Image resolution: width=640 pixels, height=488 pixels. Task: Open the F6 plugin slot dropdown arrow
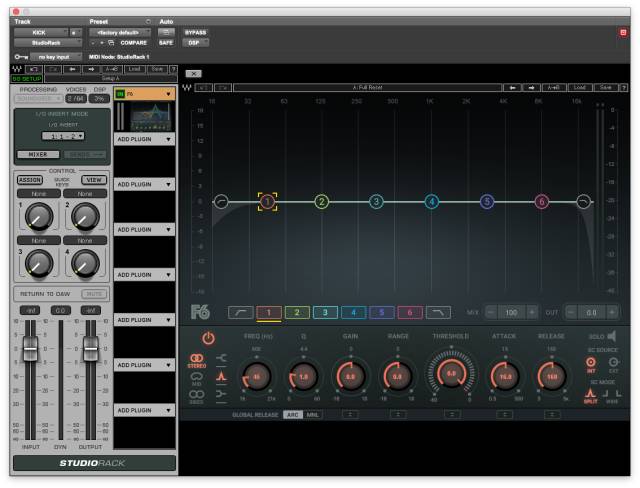(x=168, y=94)
